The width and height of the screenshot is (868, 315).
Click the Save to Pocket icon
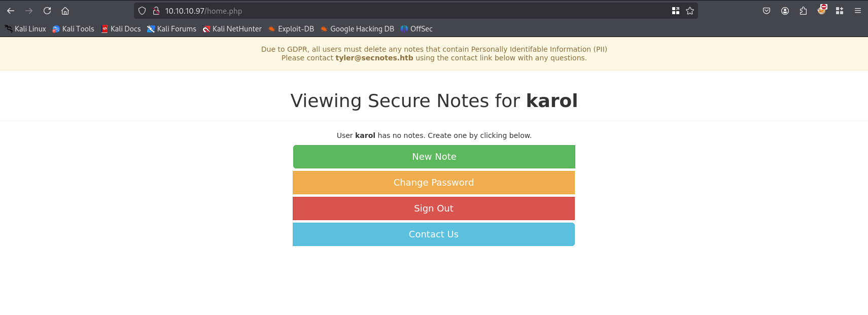767,11
